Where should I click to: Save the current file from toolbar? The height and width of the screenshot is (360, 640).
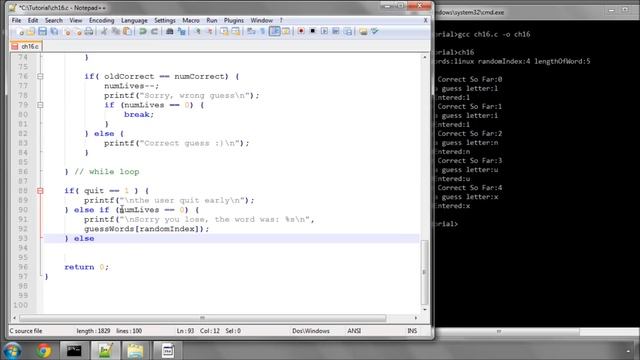pos(42,31)
